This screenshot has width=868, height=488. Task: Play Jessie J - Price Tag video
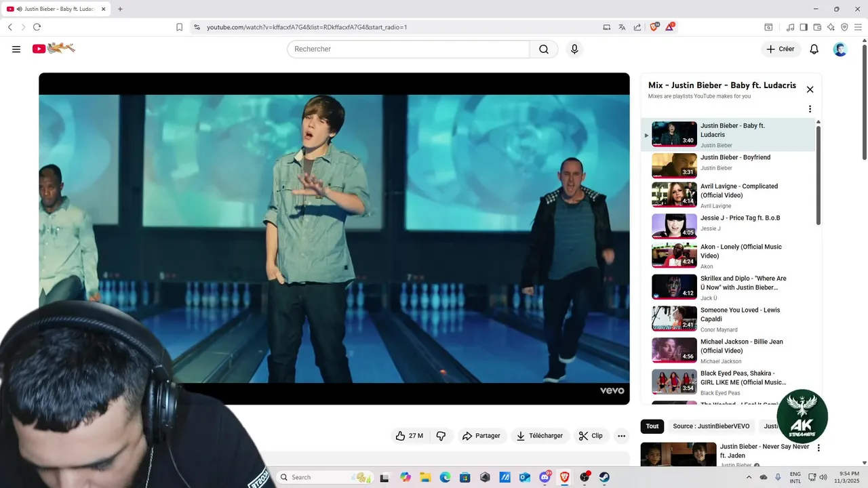pyautogui.click(x=730, y=226)
